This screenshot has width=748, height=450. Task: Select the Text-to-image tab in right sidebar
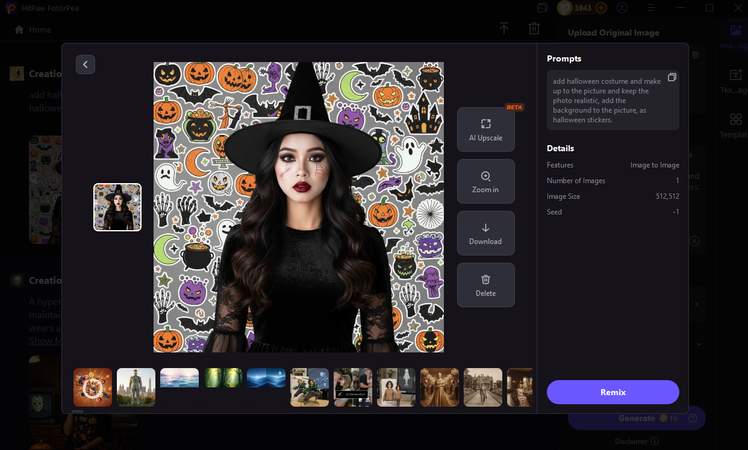tap(735, 81)
